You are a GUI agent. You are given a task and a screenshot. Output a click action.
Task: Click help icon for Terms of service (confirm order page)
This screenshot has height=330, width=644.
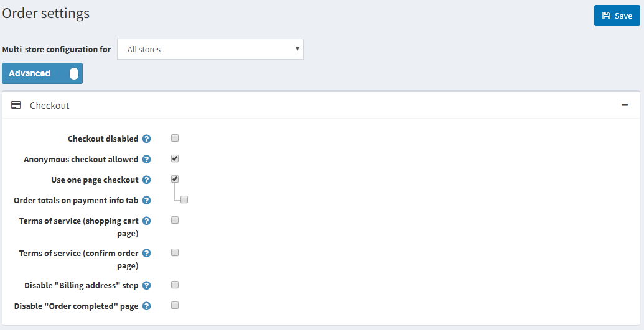pyautogui.click(x=147, y=254)
